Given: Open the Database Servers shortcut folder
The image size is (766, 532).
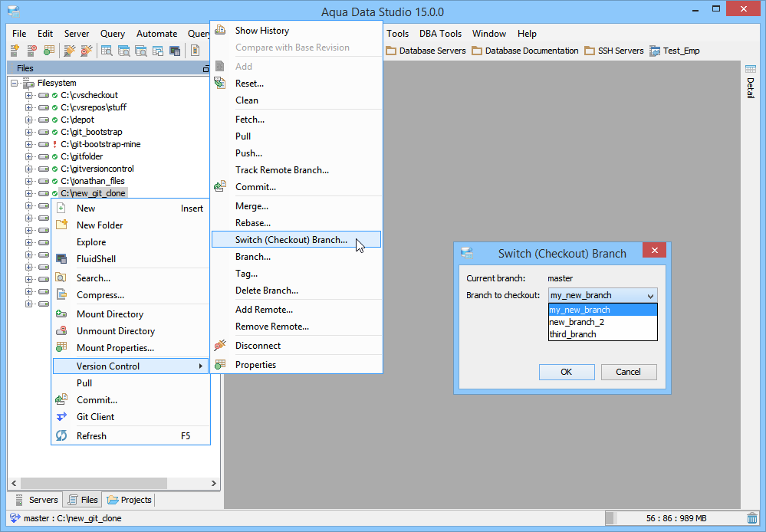Looking at the screenshot, I should [426, 51].
